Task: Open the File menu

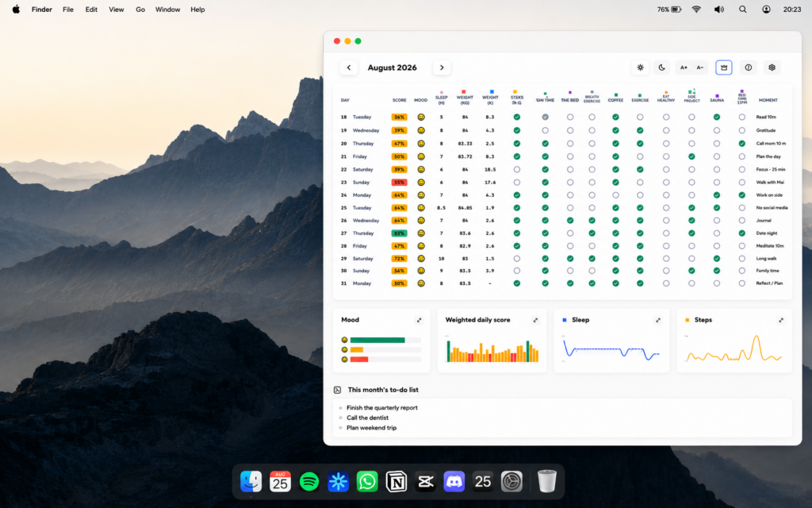Action: [x=68, y=10]
